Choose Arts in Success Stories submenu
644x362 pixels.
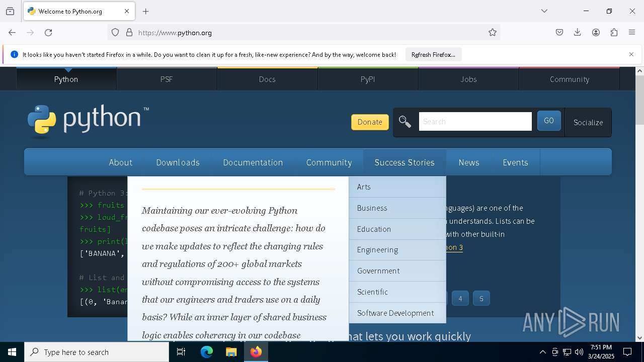[x=397, y=187]
